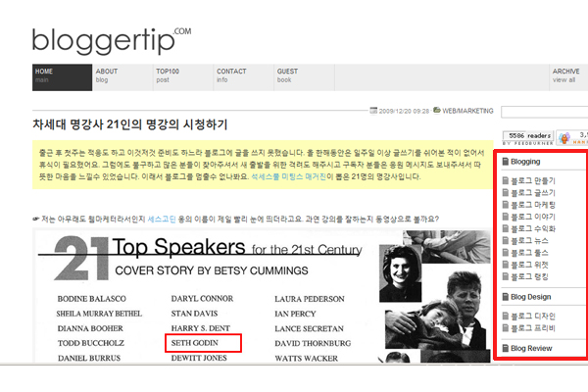Click the HanRSS subscriber badge icon

564,137
